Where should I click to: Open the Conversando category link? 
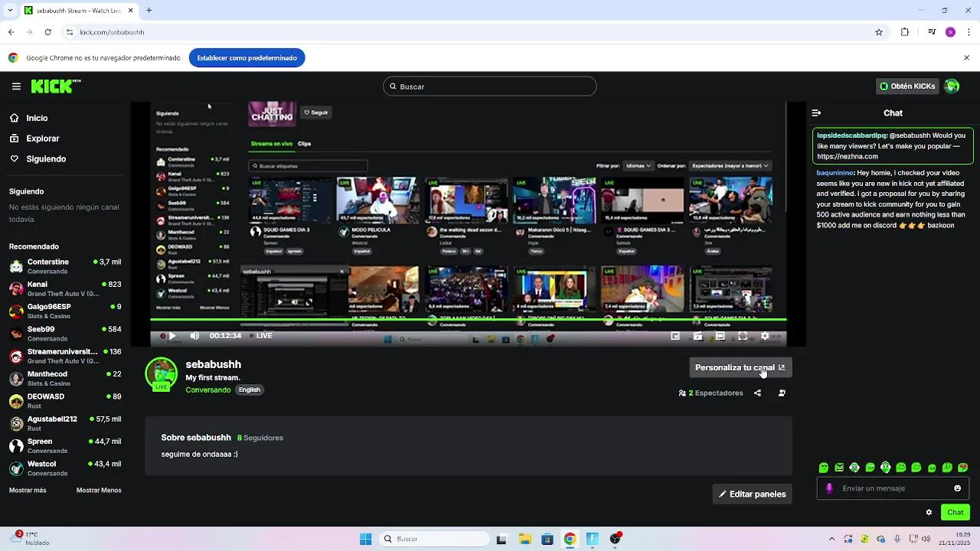pos(208,390)
